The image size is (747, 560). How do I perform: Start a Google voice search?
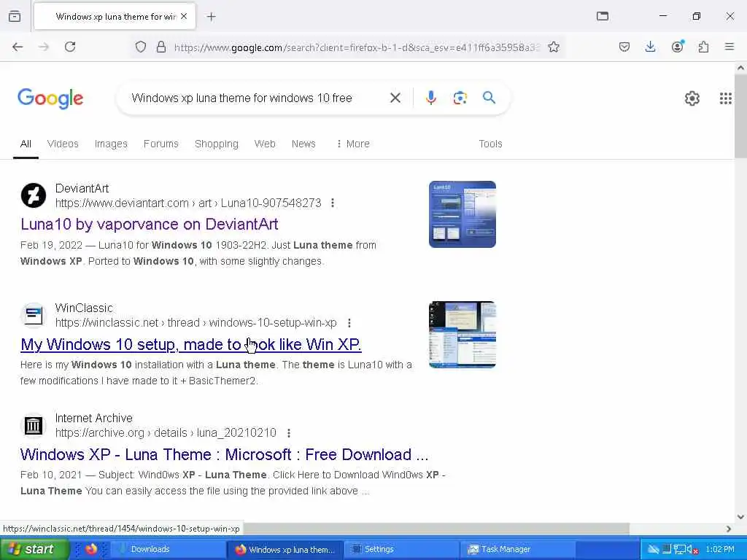[430, 98]
